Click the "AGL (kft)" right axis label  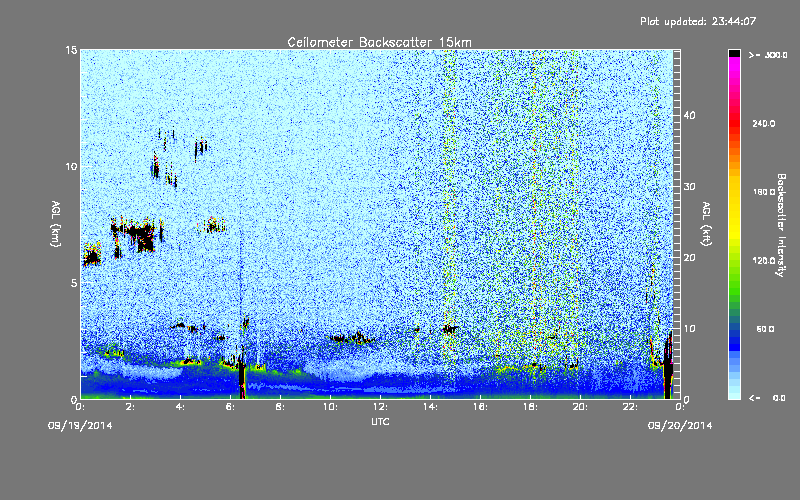[x=706, y=223]
